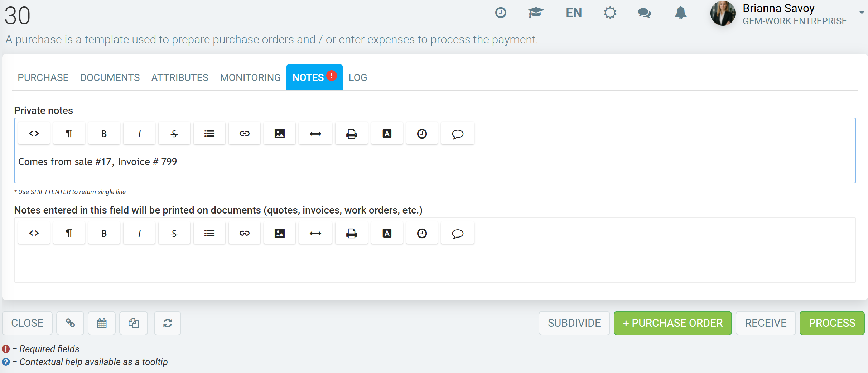Click the chat messages icon in header
The width and height of the screenshot is (868, 373).
(x=644, y=13)
